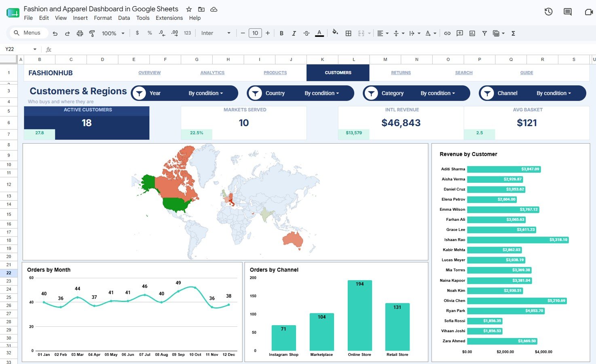Click the Menus search box
This screenshot has width=596, height=364.
(28, 33)
